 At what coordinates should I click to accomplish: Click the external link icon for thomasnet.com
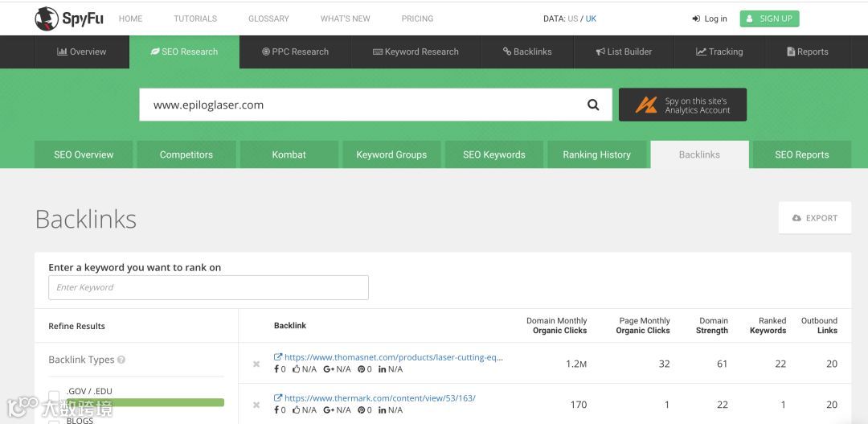[278, 357]
